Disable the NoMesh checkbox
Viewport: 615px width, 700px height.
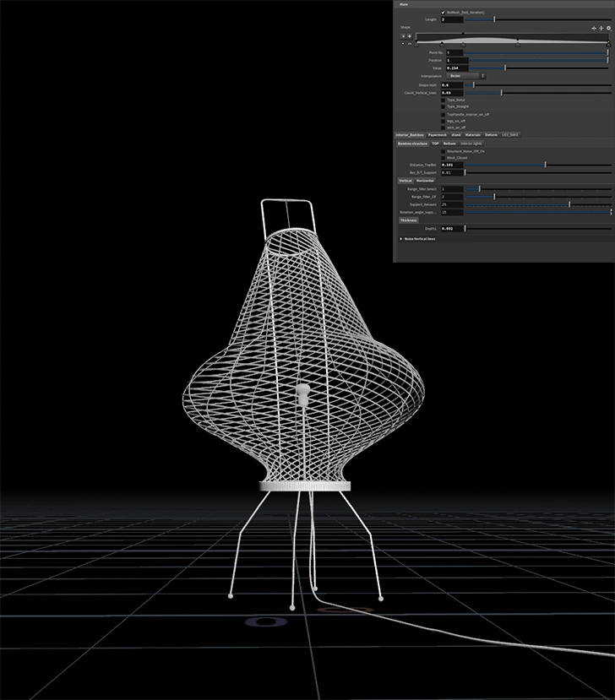[x=444, y=12]
